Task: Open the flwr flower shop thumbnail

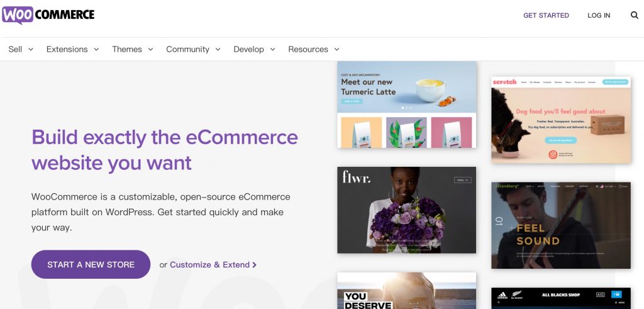Action: pos(407,210)
